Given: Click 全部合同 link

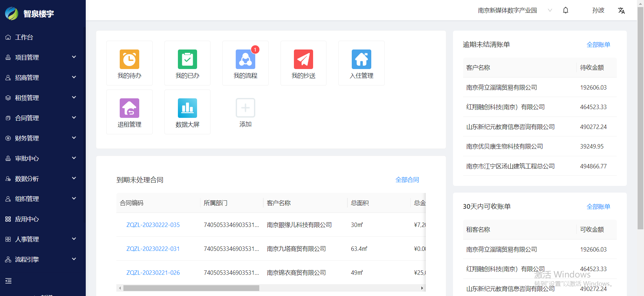Looking at the screenshot, I should click(407, 180).
